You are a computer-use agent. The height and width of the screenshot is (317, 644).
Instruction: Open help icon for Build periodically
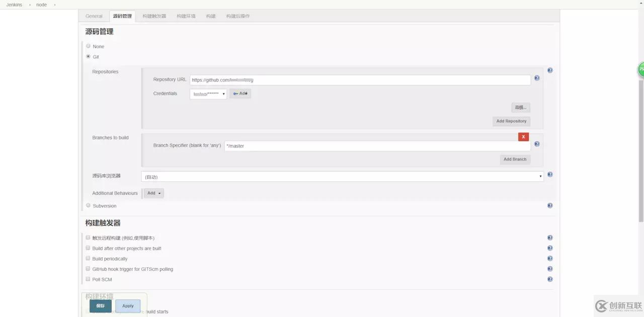tap(550, 259)
